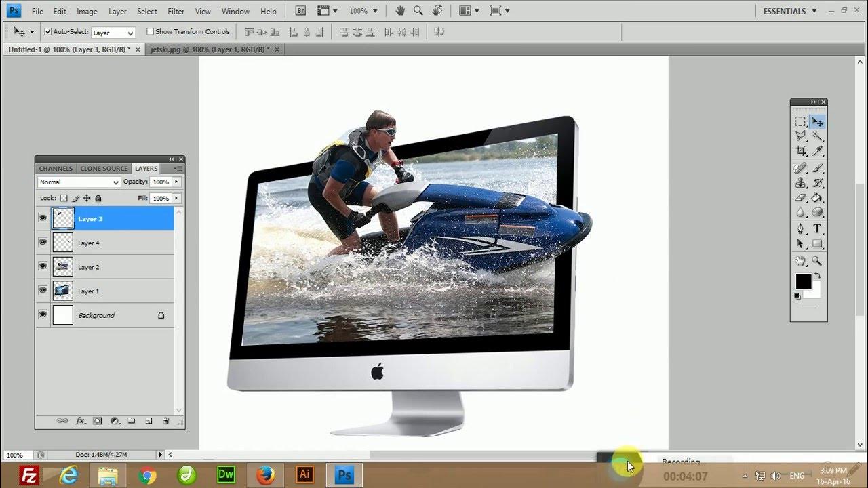Open the blend mode Normal dropdown

coord(79,182)
